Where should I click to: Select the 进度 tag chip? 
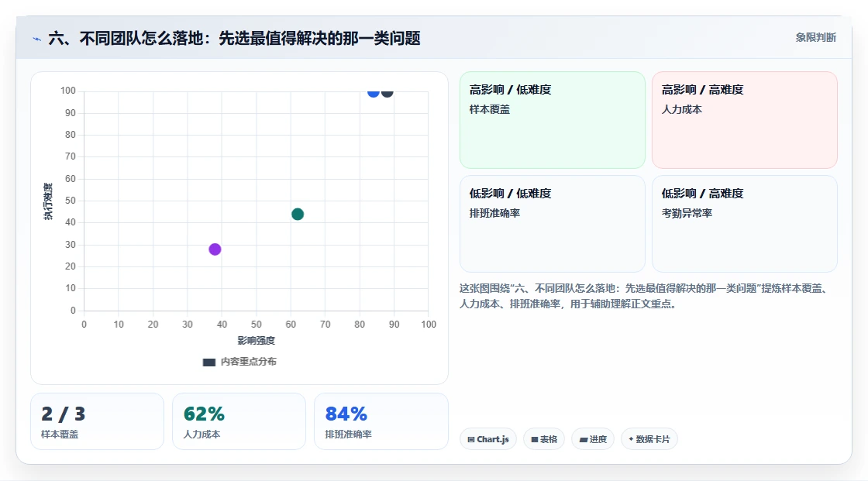pyautogui.click(x=593, y=439)
